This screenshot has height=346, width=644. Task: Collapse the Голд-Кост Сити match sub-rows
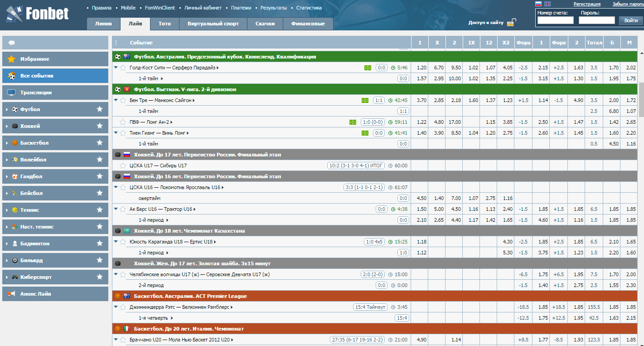(x=116, y=68)
